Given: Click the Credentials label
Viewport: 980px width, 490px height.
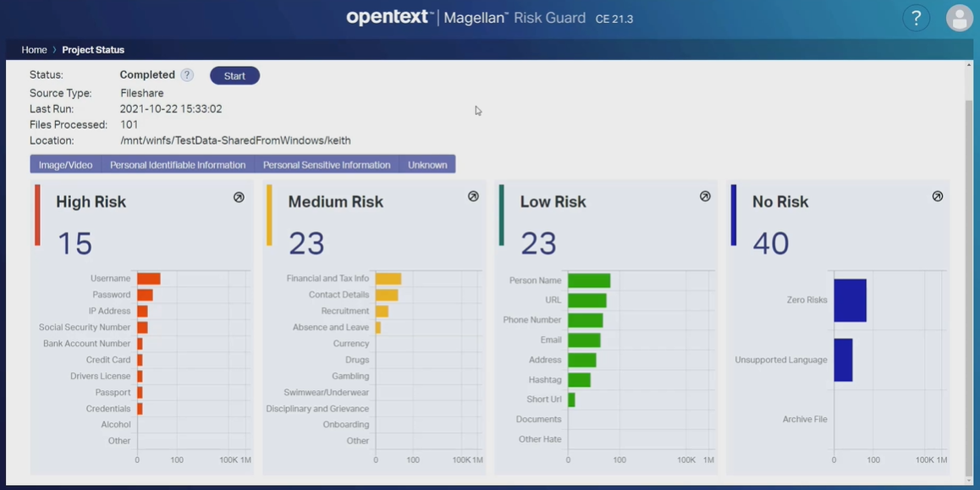Looking at the screenshot, I should coord(108,409).
